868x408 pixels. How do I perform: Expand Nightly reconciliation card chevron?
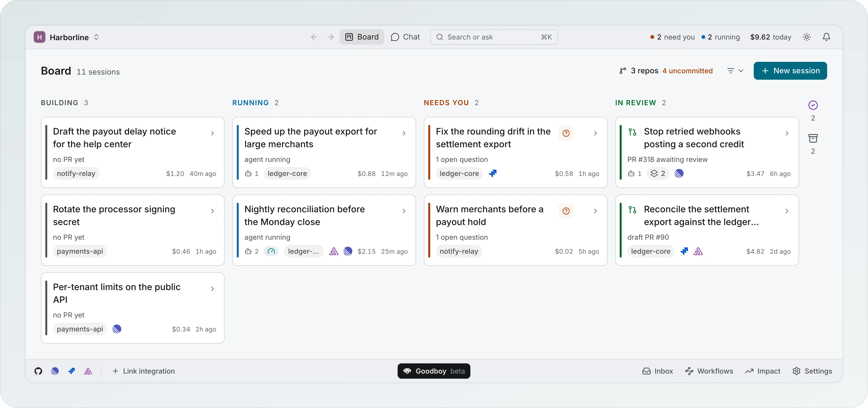pos(404,211)
